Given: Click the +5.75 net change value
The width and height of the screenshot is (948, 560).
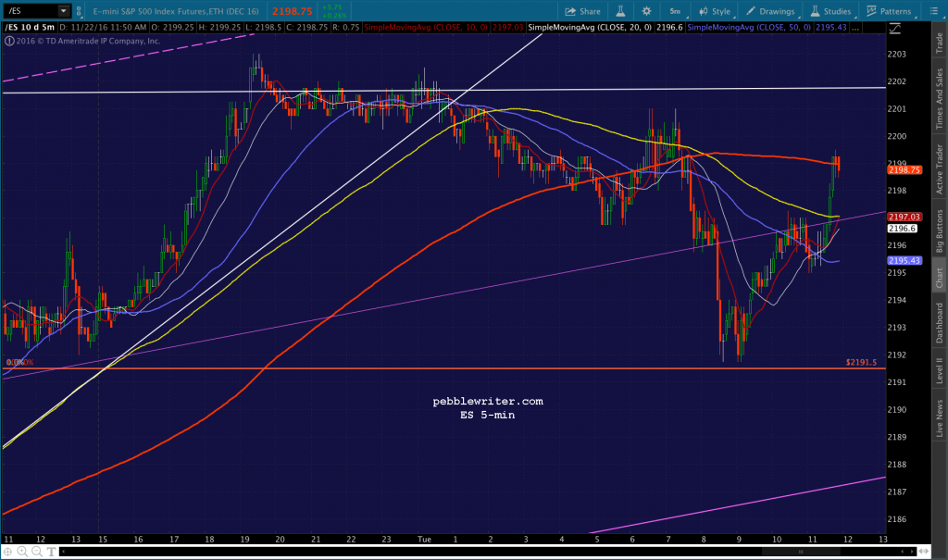Looking at the screenshot, I should (x=332, y=7).
